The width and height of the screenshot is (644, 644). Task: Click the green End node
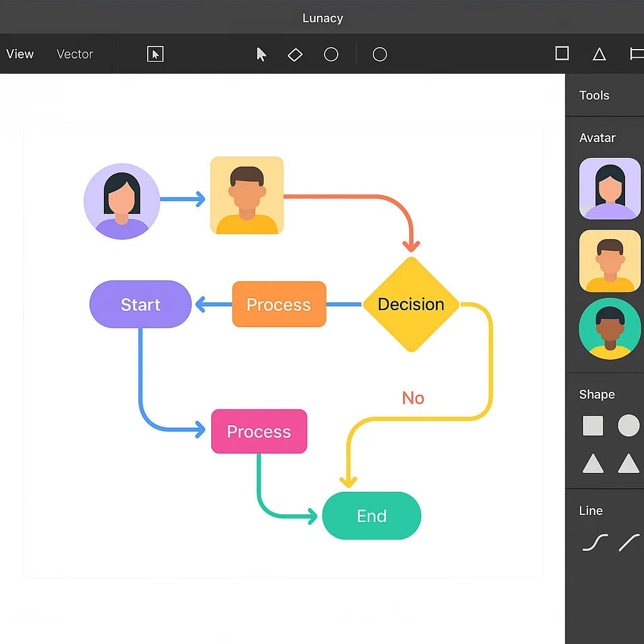tap(371, 516)
